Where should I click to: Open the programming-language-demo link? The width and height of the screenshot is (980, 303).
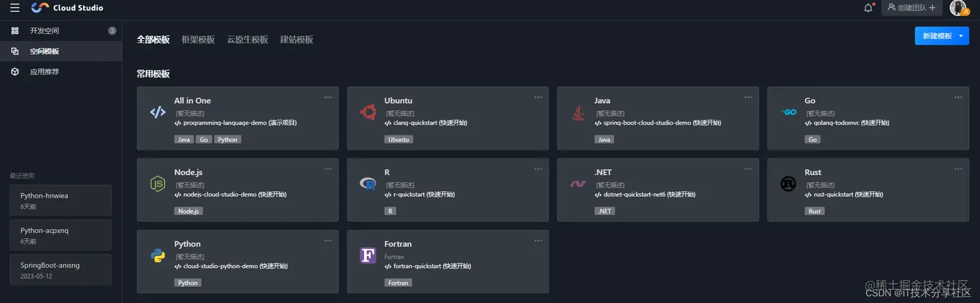[235, 122]
